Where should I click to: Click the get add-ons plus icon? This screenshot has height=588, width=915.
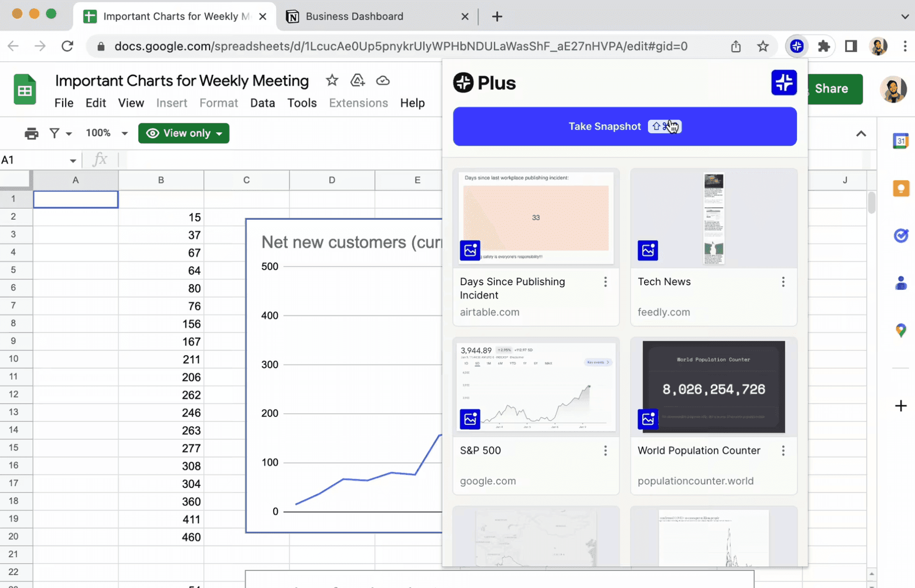click(900, 406)
